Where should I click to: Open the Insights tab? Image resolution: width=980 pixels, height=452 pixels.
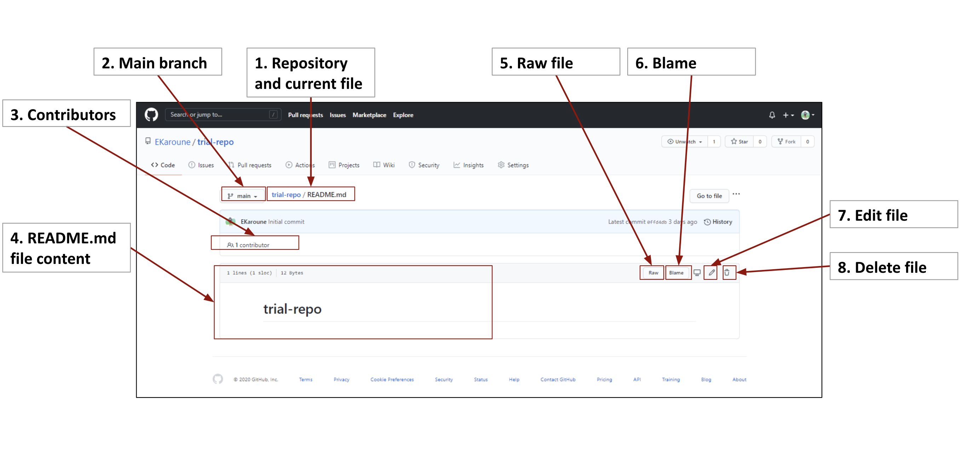[x=468, y=165]
